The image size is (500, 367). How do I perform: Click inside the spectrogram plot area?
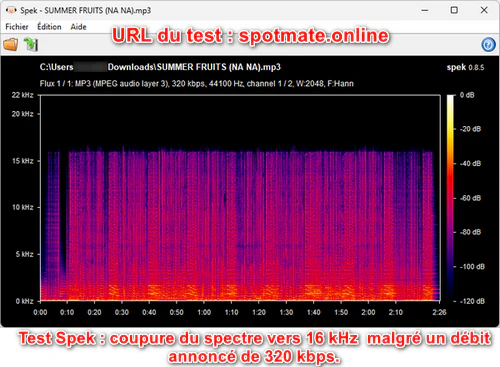click(240, 198)
